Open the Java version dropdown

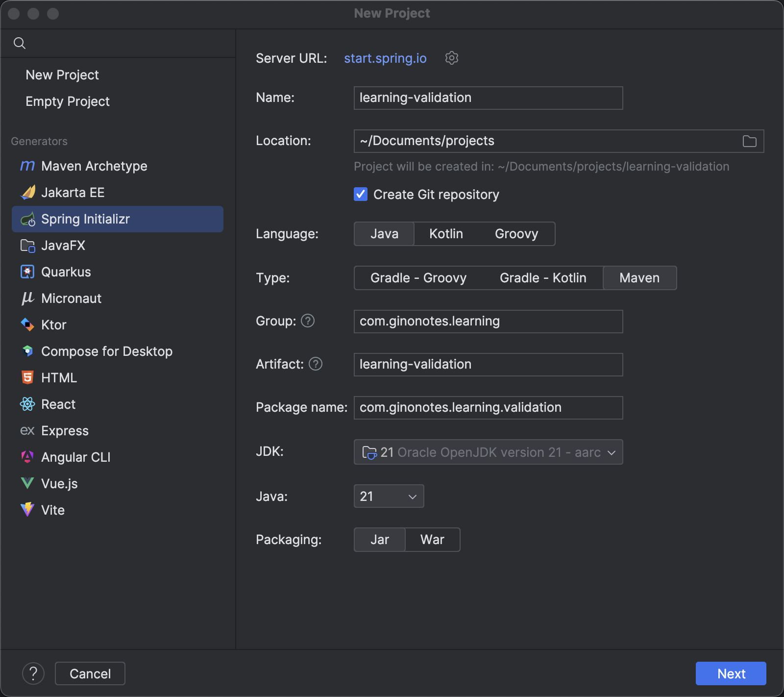point(389,496)
